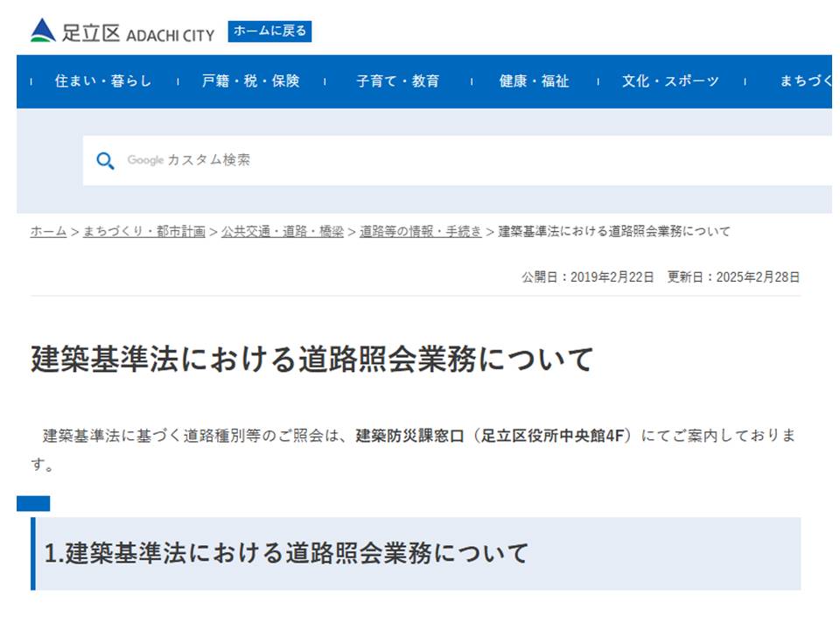Follow the ホーム breadcrumb link

pos(48,232)
